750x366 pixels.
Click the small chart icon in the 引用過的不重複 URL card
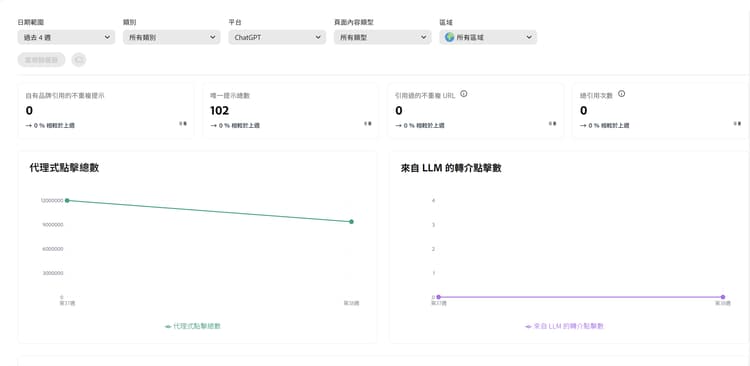pos(552,124)
